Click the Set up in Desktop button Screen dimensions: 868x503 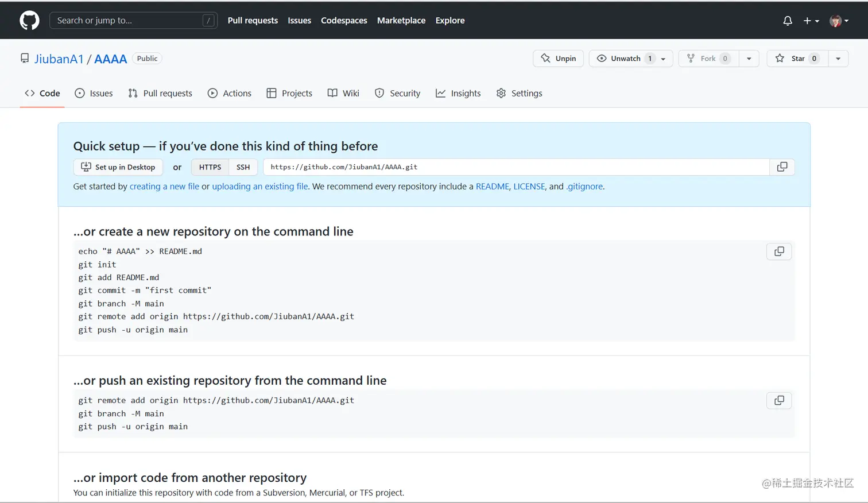click(118, 167)
